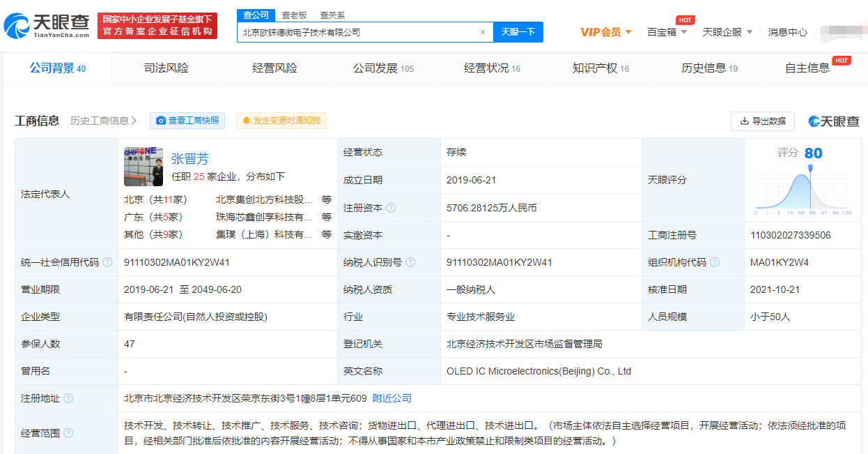Click 工商注册号 value 110302027339506

pyautogui.click(x=791, y=235)
